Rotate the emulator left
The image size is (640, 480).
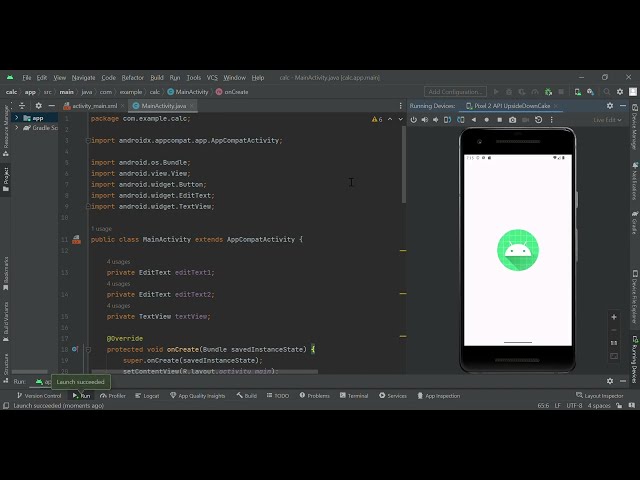(447, 120)
